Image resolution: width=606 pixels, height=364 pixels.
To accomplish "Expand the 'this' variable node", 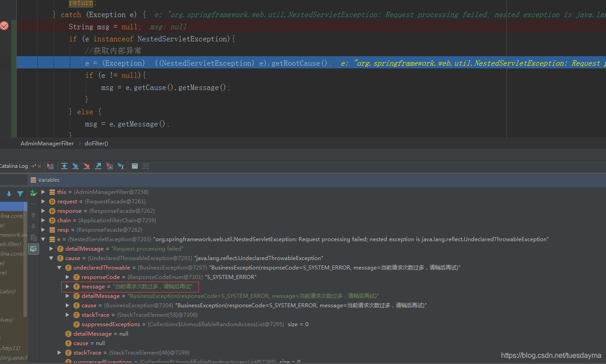I will (43, 192).
